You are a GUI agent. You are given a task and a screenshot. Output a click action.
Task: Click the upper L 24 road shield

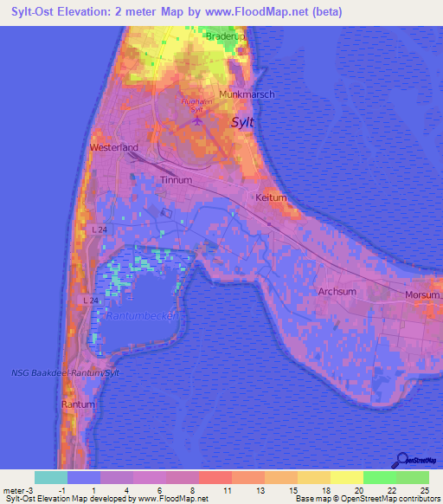[x=100, y=229]
